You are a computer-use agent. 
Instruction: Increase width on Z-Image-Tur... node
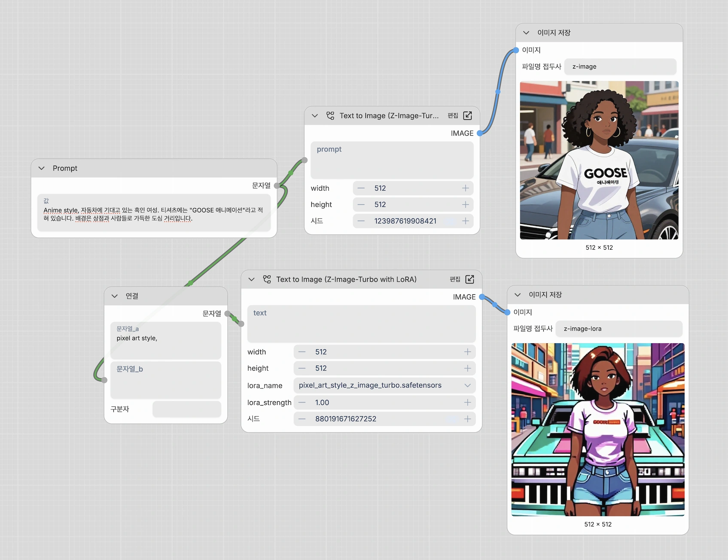[466, 188]
